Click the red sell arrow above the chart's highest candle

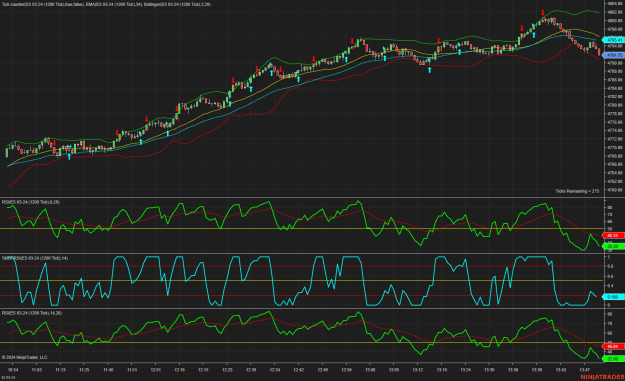click(543, 13)
